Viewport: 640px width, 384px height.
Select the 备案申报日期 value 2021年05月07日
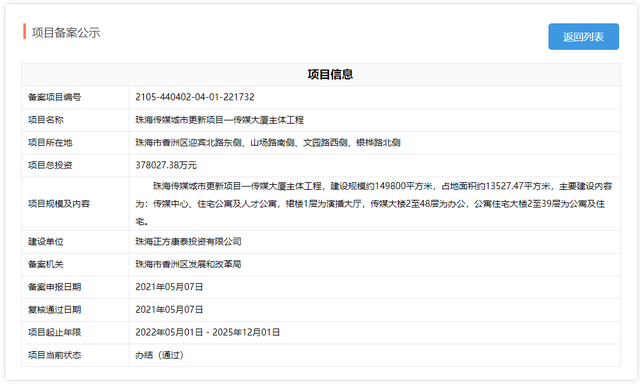click(x=169, y=287)
